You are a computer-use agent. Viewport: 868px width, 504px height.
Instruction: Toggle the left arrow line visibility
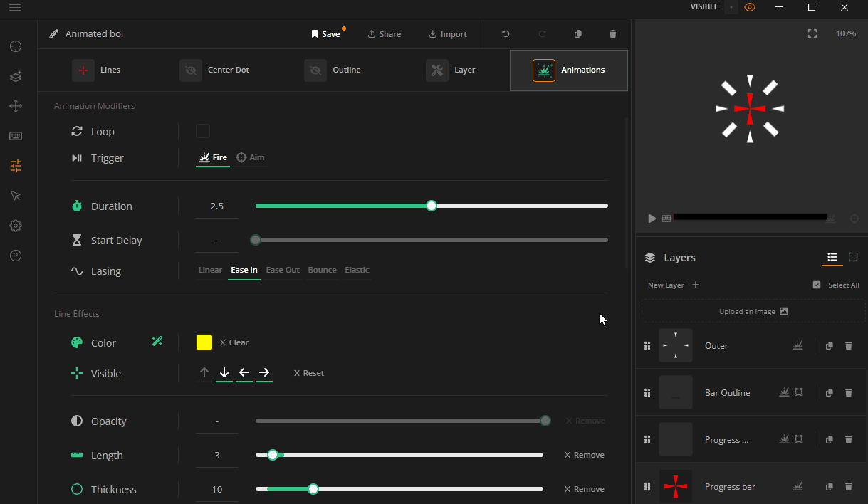244,372
